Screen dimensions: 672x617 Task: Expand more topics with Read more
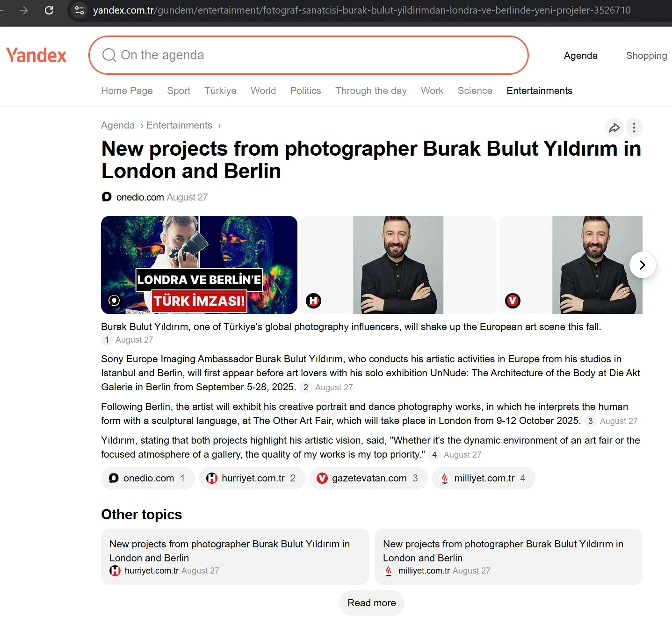pyautogui.click(x=372, y=603)
